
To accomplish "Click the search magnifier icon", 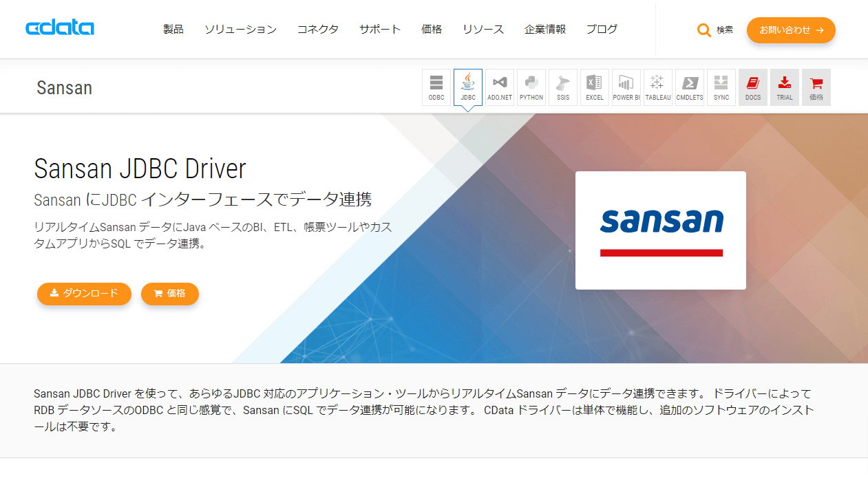I will tap(703, 30).
